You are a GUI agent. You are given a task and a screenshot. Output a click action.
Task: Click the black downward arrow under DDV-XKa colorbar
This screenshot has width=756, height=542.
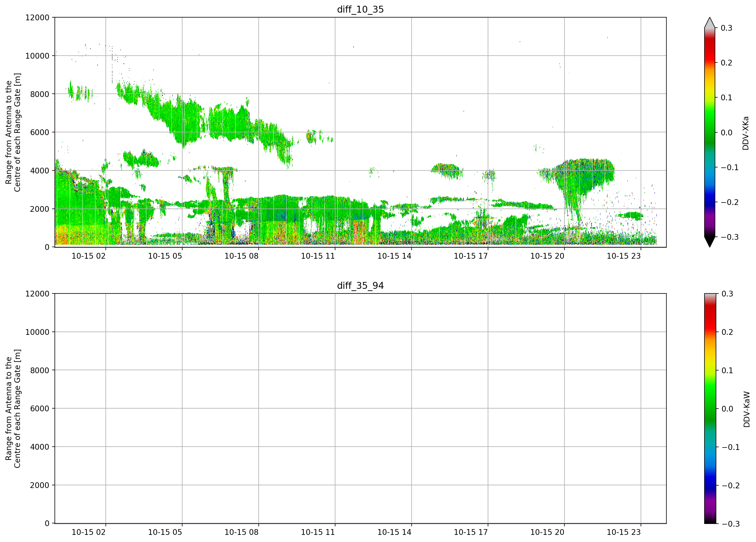click(710, 242)
